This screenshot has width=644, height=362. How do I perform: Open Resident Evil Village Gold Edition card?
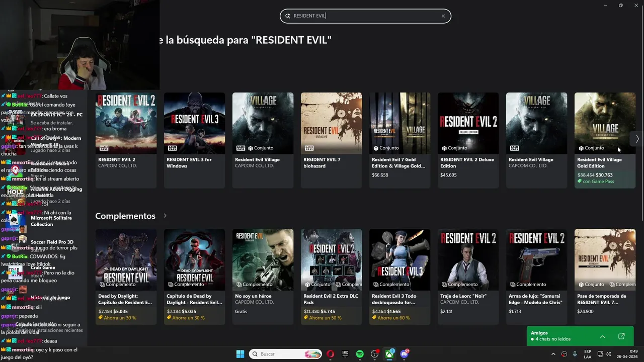[x=605, y=140]
